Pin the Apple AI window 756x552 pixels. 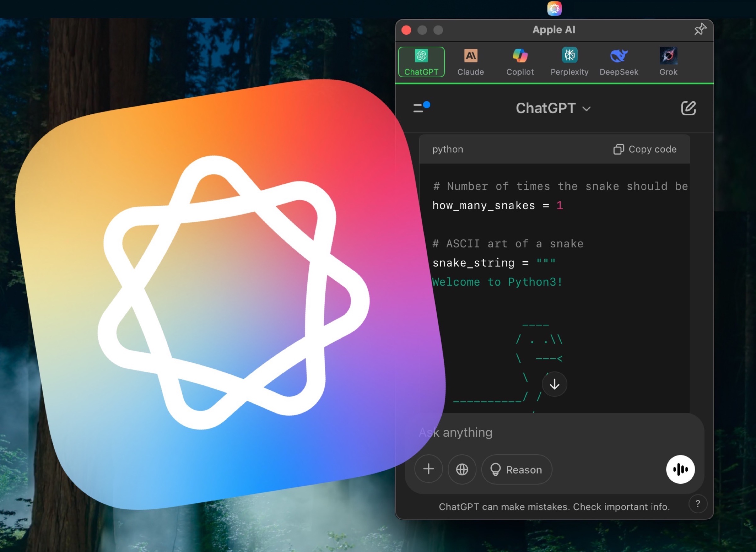pyautogui.click(x=700, y=29)
